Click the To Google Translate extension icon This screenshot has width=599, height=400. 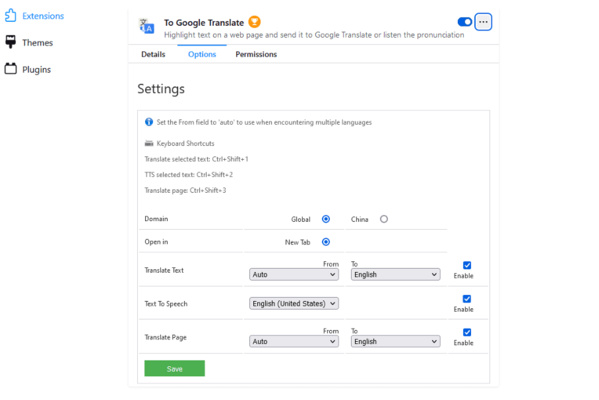pos(147,26)
